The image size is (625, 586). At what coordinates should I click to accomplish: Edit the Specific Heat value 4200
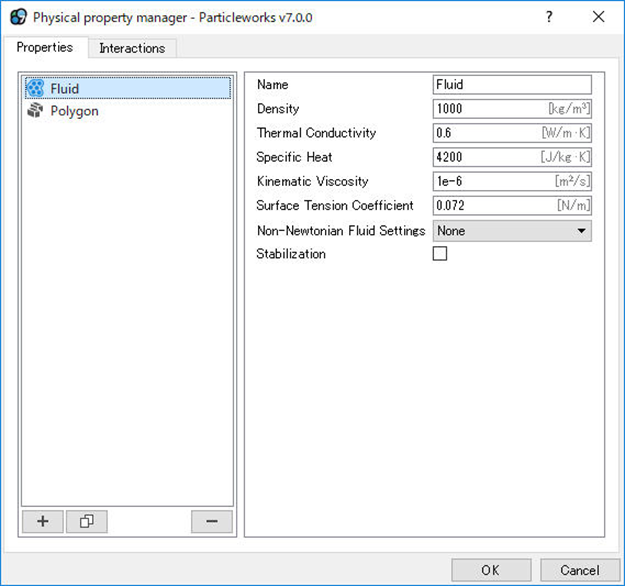click(512, 157)
